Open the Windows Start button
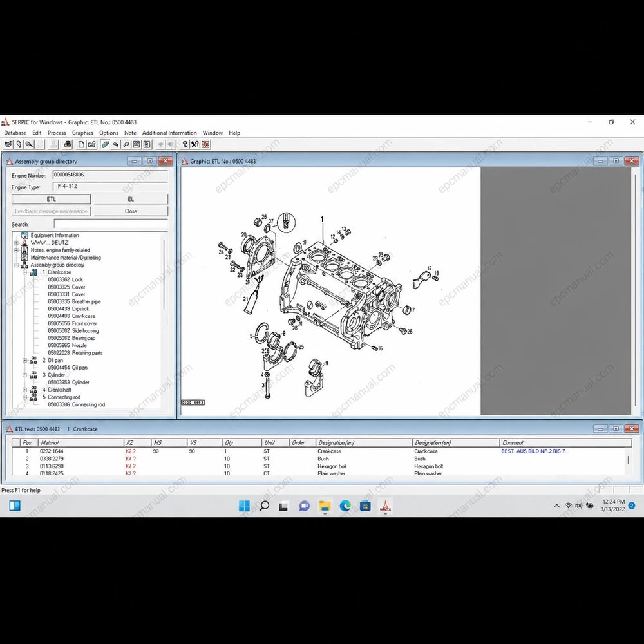Viewport: 644px width, 644px height. point(244,506)
